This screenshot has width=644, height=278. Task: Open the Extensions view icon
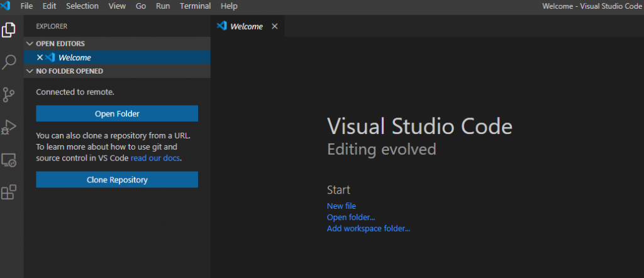9,192
